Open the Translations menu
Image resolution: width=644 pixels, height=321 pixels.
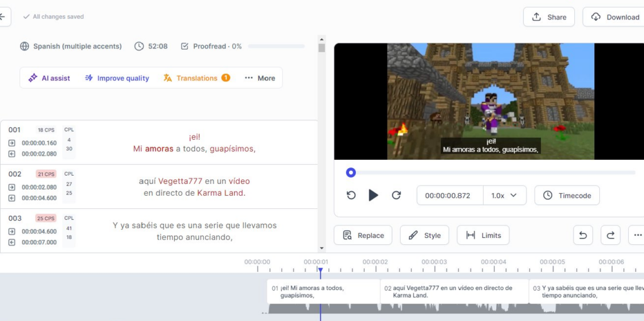tap(196, 78)
